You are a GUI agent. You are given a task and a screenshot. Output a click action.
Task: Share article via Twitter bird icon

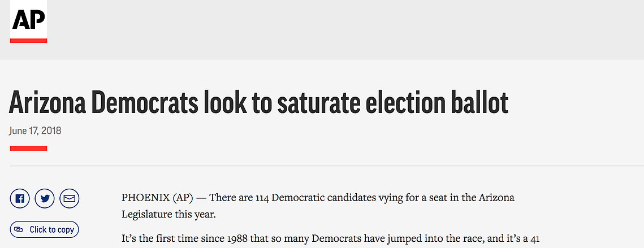45,199
